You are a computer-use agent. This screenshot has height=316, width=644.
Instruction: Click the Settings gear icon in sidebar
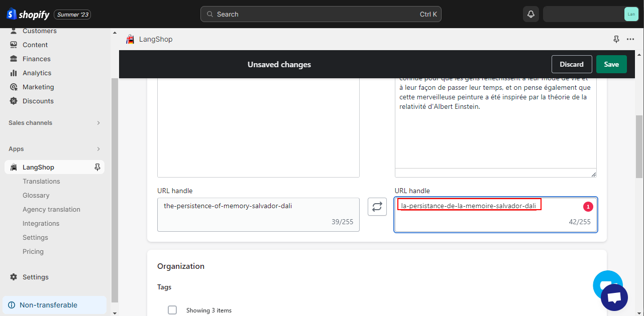pos(14,277)
